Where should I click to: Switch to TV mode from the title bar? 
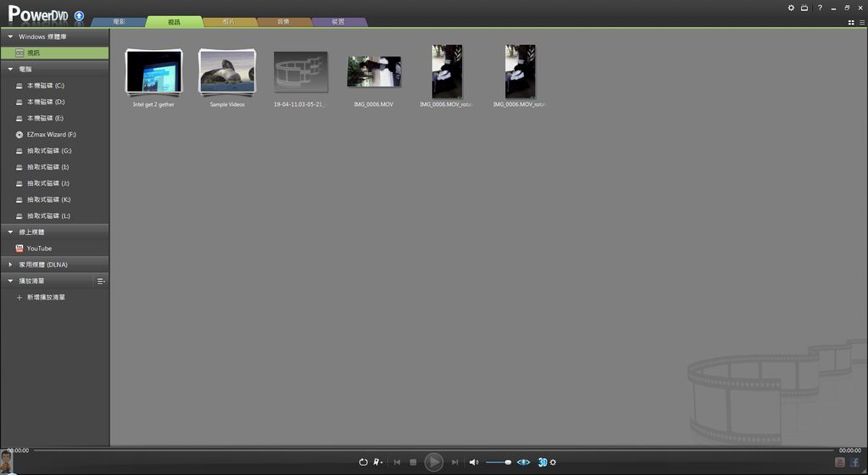coord(804,8)
